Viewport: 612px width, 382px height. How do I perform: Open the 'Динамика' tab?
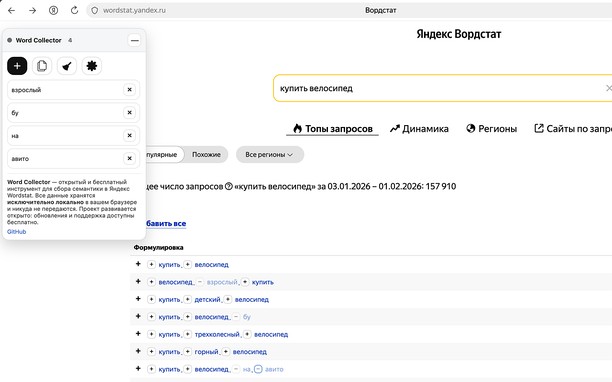pyautogui.click(x=419, y=128)
